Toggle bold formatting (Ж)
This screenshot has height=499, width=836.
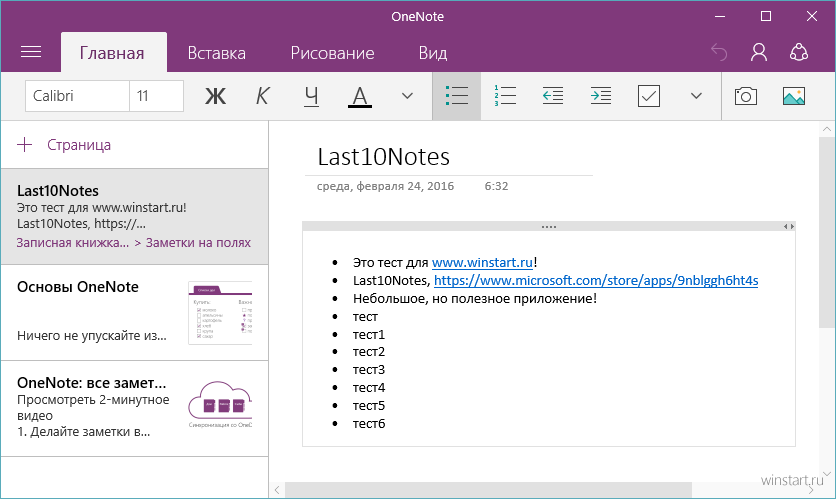tap(215, 96)
